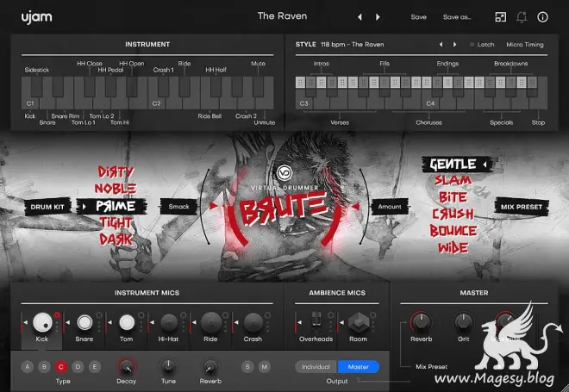This screenshot has height=392, width=569.
Task: Select the Dark drum kit
Action: click(x=116, y=240)
